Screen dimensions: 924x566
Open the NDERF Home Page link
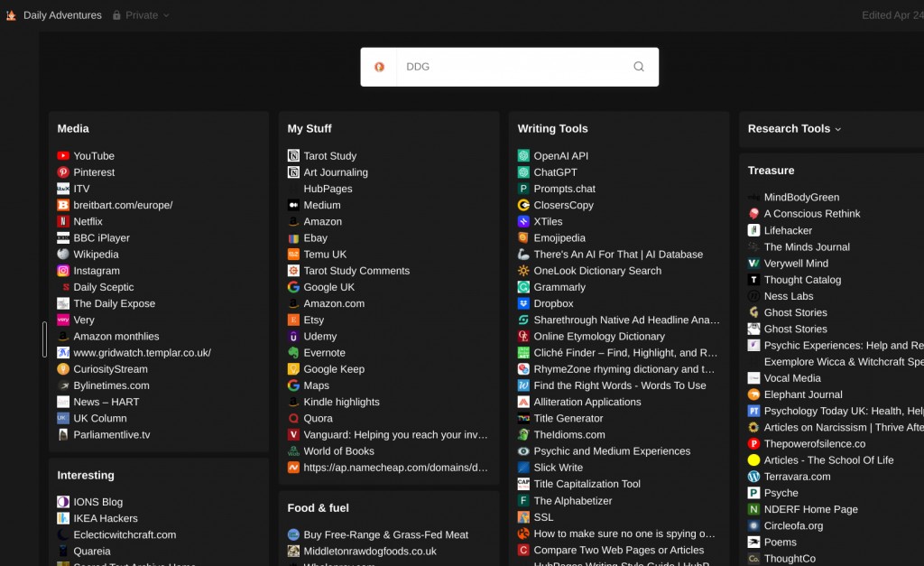click(x=811, y=509)
